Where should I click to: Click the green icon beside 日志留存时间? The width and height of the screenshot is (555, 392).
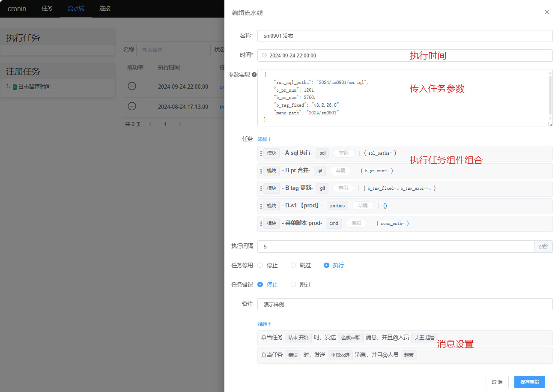coord(15,87)
